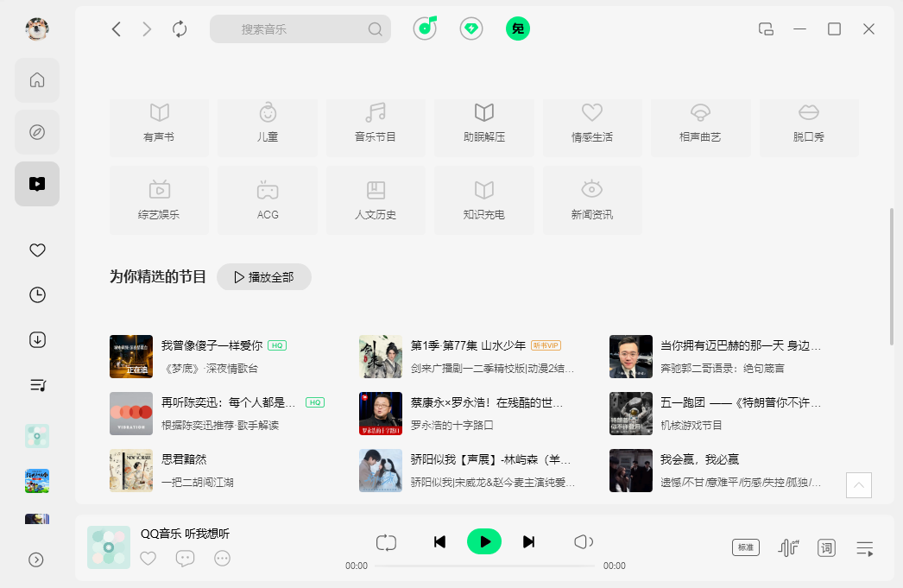903x588 pixels.
Task: Click the volume speaker icon
Action: pyautogui.click(x=583, y=542)
